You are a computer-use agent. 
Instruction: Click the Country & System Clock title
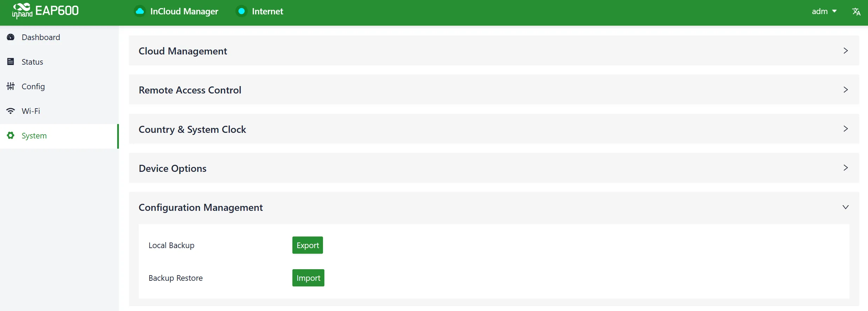192,130
